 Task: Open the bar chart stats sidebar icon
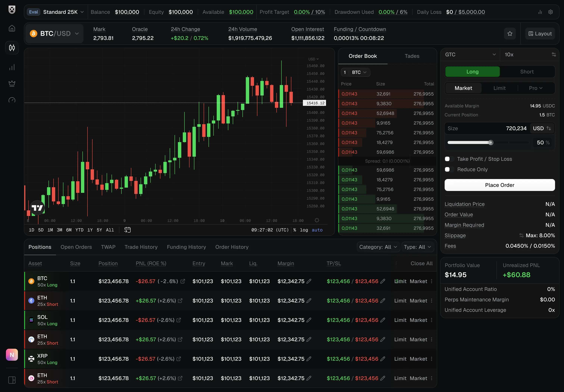(12, 67)
